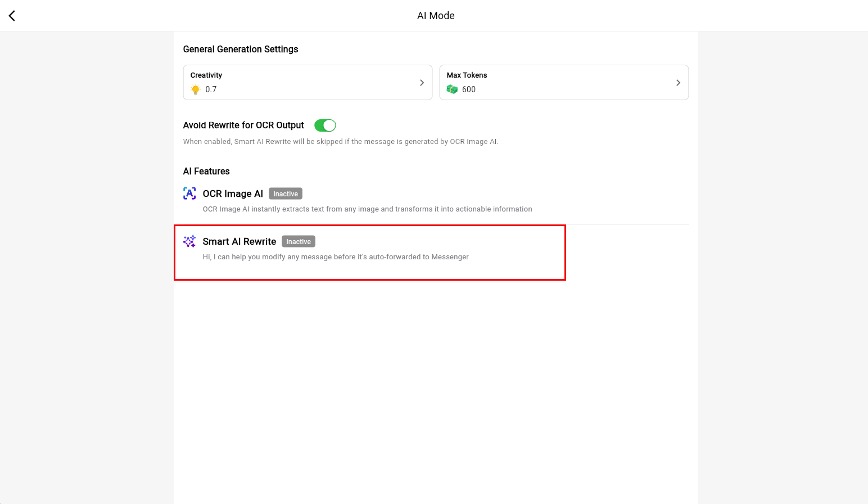Click the AI Mode page title
This screenshot has width=868, height=504.
(436, 16)
